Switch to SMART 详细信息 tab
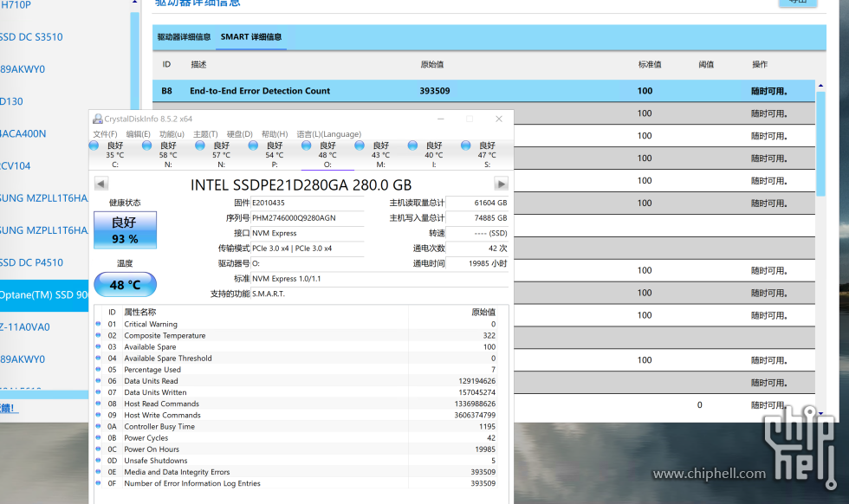Image resolution: width=849 pixels, height=504 pixels. coord(250,37)
